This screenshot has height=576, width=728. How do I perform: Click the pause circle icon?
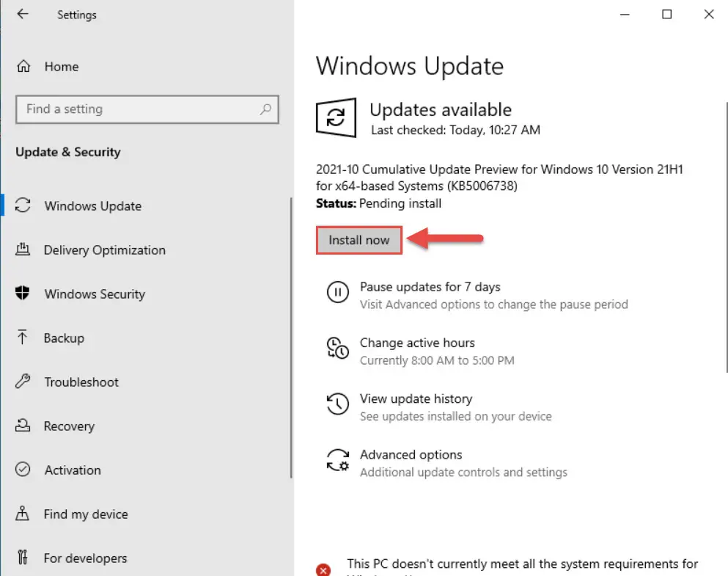[337, 292]
